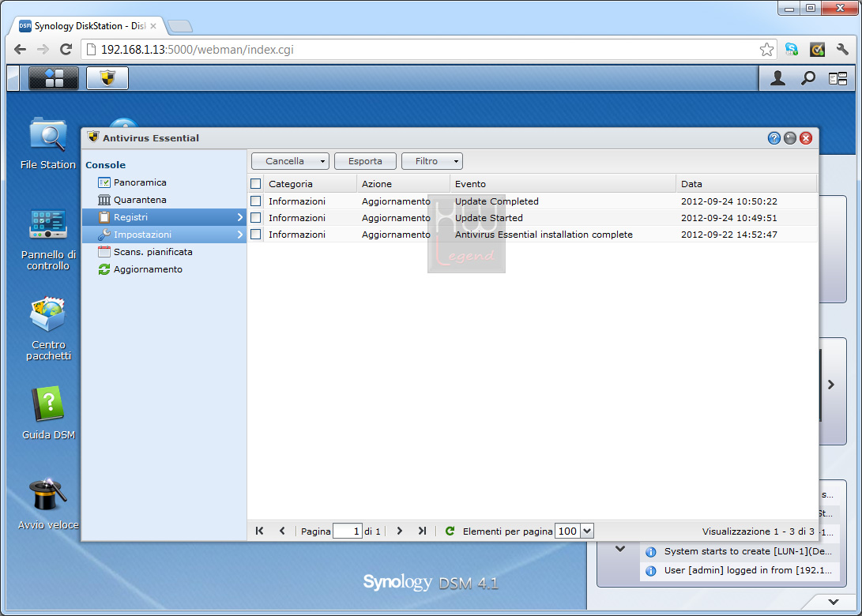The height and width of the screenshot is (616, 862).
Task: Bookmark this page with the star icon
Action: [x=766, y=50]
